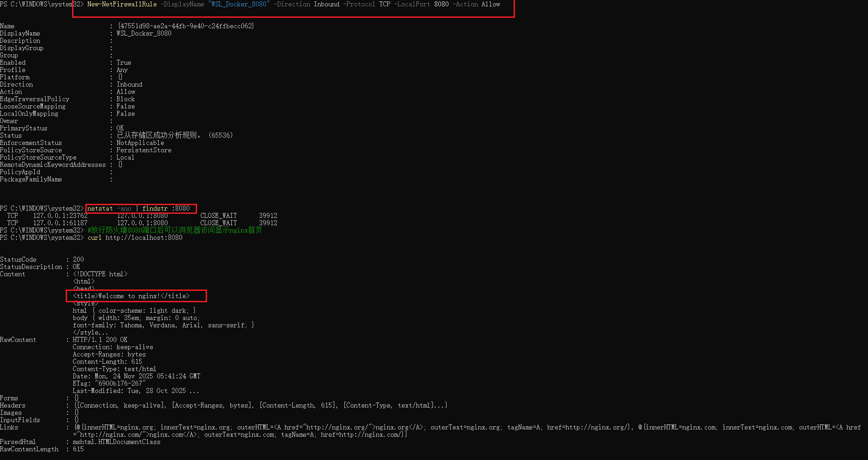Click local address 127.0.0.1:61187
This screenshot has height=460, width=868.
(60, 223)
